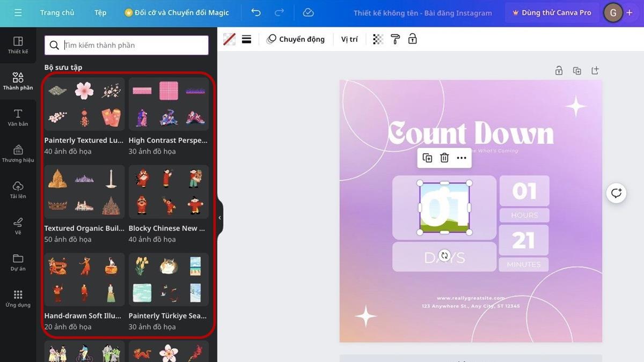The height and width of the screenshot is (362, 644).
Task: Toggle page lock above canvas
Action: (559, 71)
